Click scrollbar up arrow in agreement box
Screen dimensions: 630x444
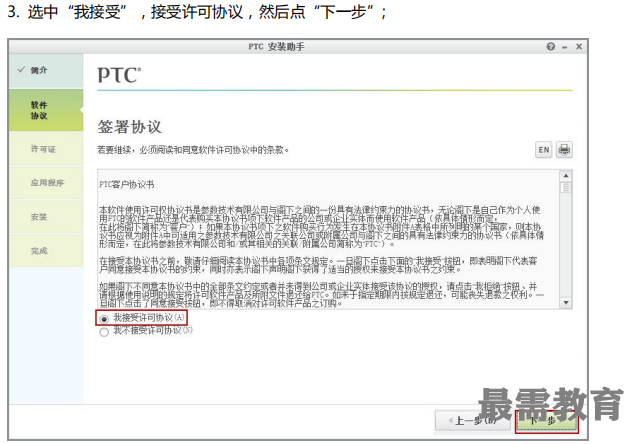point(566,176)
